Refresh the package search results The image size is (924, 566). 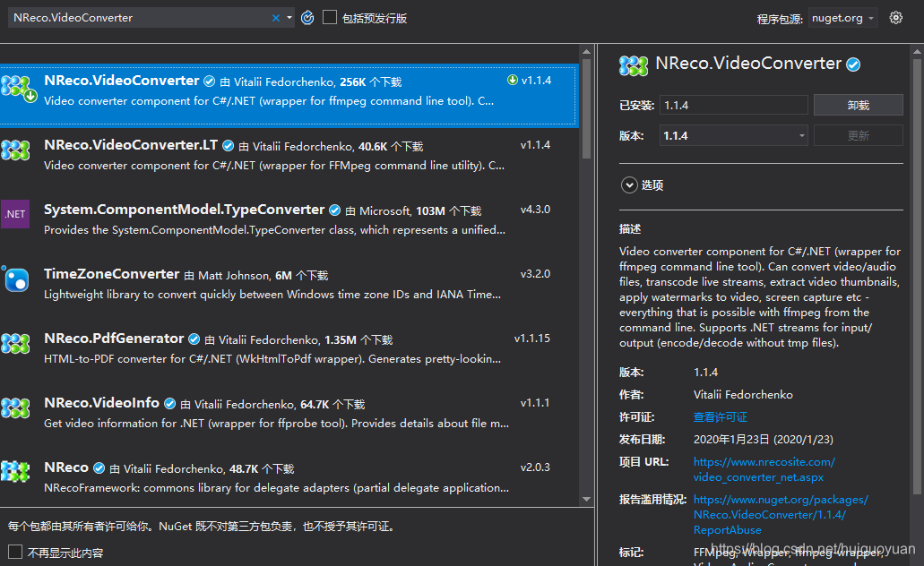307,18
